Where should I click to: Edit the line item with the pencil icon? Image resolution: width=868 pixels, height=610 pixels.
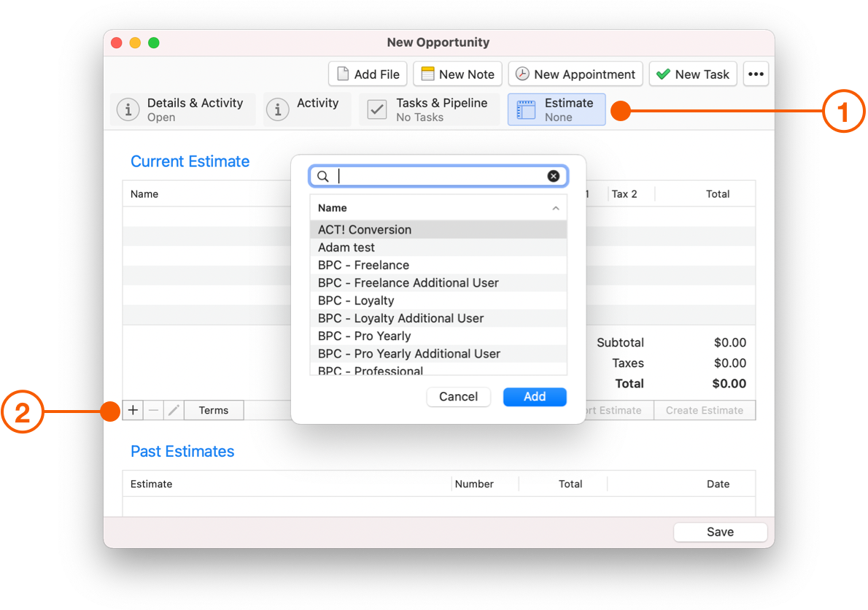[174, 410]
